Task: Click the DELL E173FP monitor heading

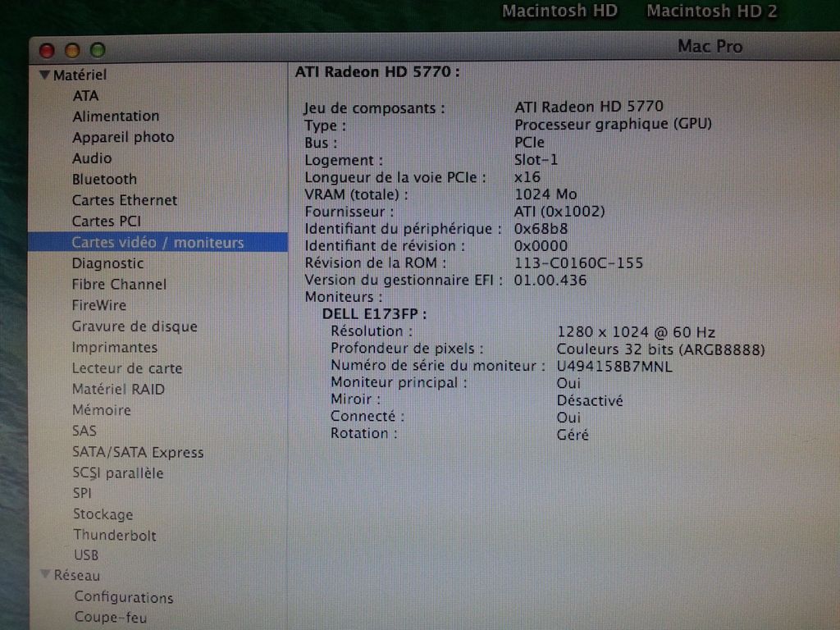Action: click(374, 314)
